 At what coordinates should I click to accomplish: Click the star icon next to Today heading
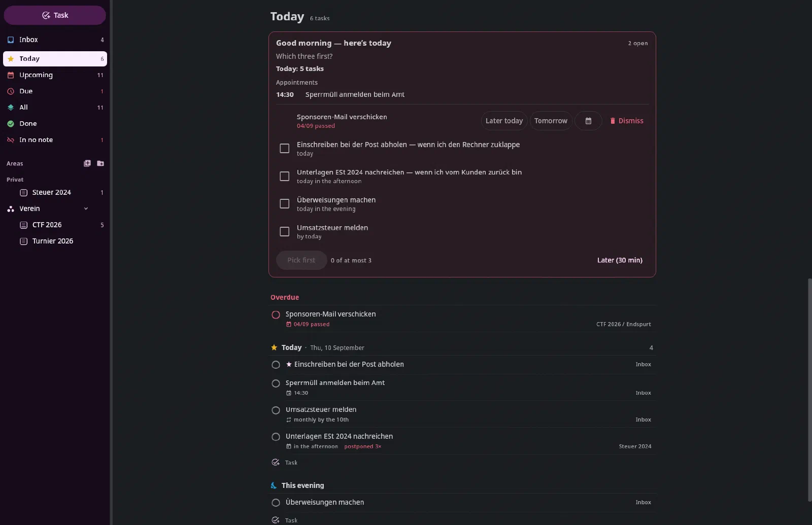[274, 347]
